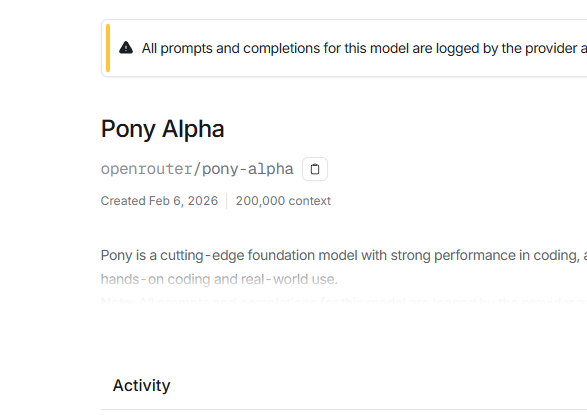The image size is (587, 417).
Task: Click the word 'provider' in the warning banner
Action: [551, 48]
